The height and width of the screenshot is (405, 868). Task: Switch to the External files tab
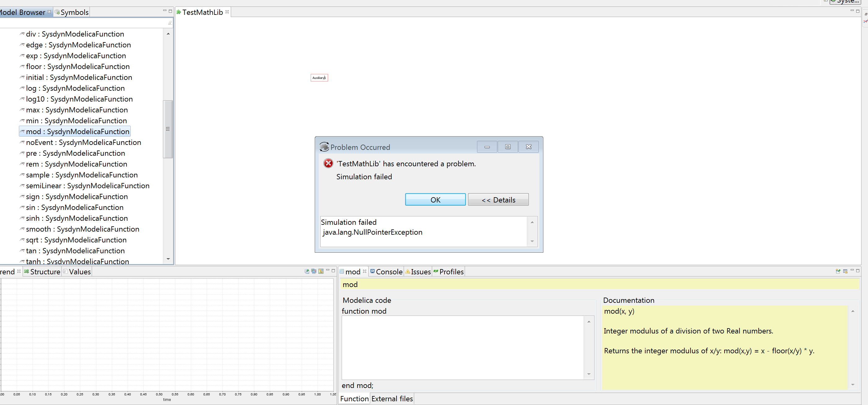click(392, 398)
